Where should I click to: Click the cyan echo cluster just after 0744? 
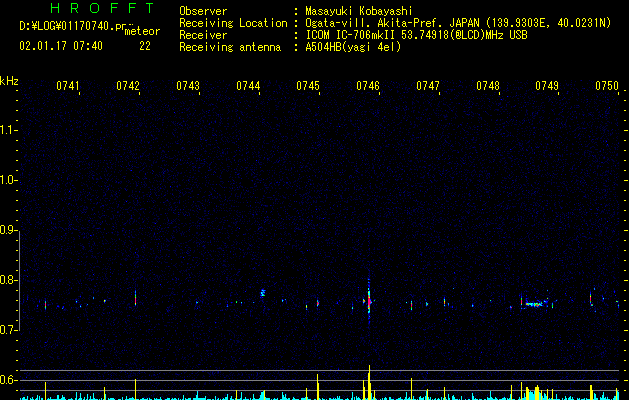(263, 293)
